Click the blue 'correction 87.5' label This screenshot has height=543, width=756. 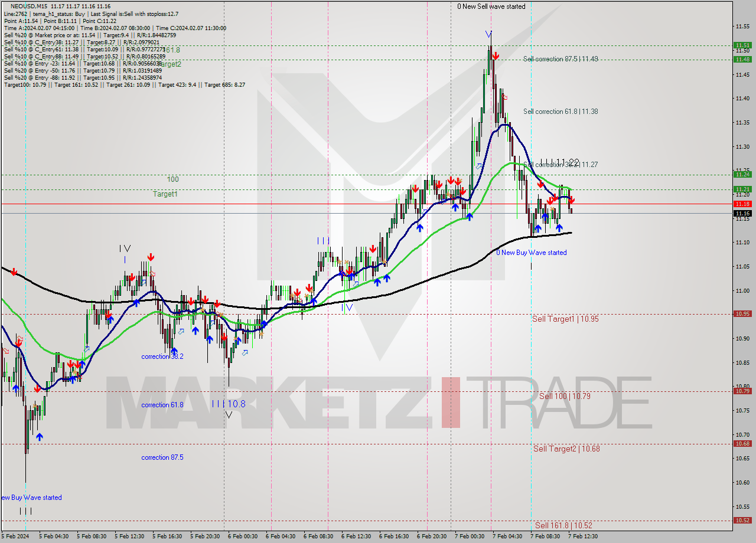[x=162, y=457]
